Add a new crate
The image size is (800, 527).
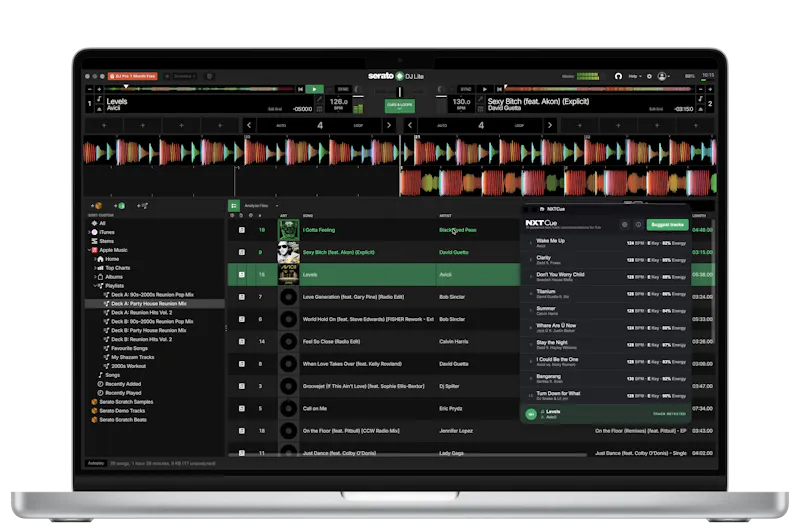(96, 206)
